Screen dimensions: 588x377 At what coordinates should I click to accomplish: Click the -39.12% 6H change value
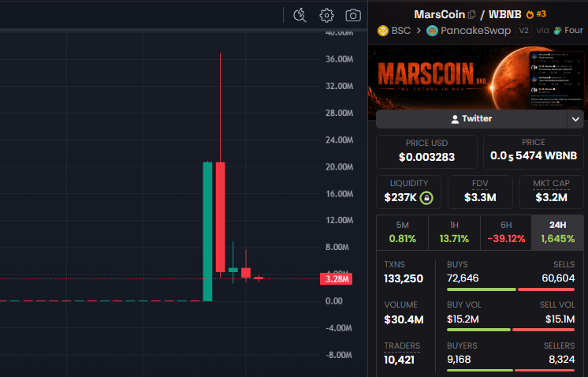506,239
